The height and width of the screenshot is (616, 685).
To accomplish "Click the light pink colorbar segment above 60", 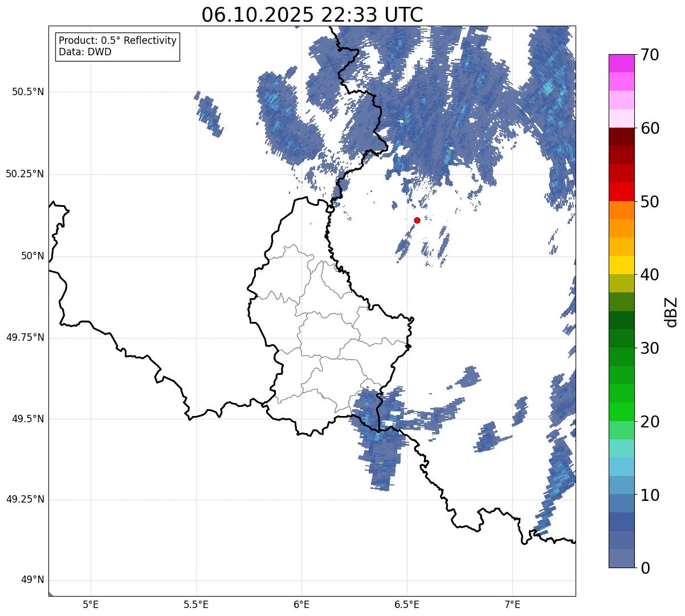I will 621,119.
